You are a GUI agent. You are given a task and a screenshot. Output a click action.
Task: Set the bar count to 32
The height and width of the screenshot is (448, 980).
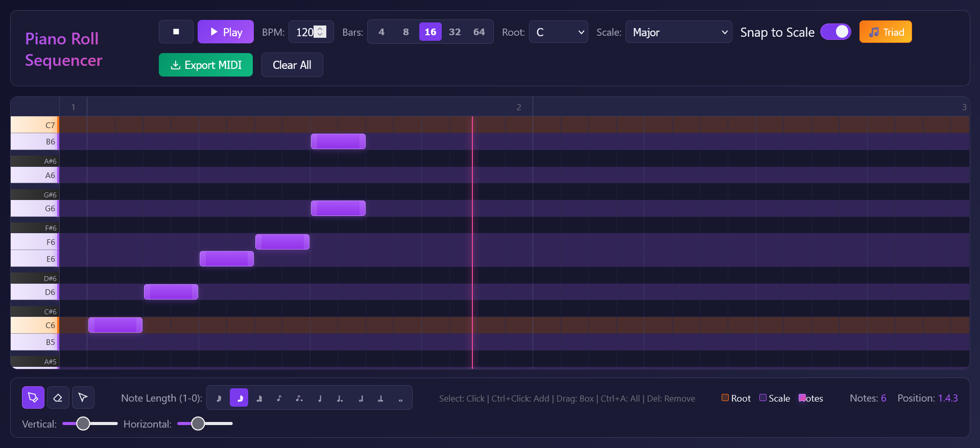click(455, 32)
